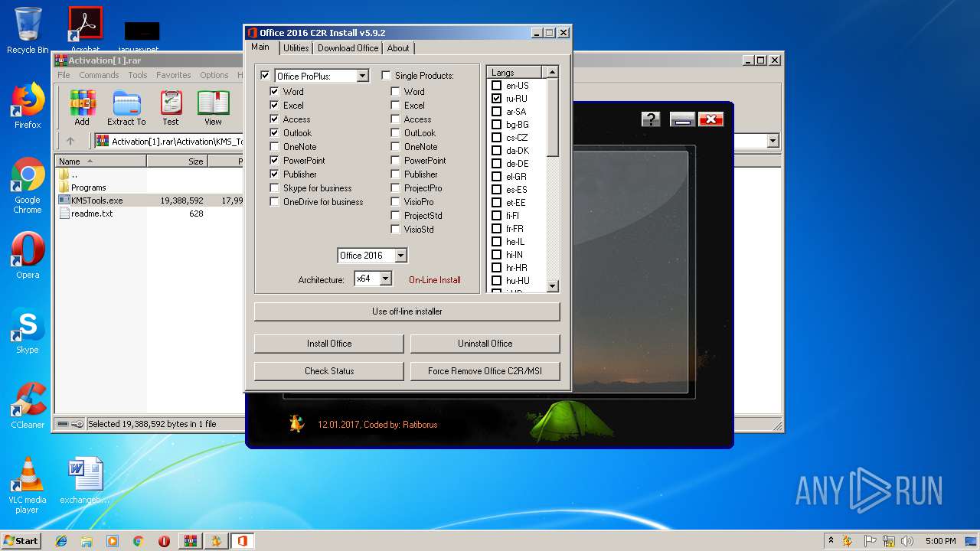
Task: Enable OneNote under Office ProPlus
Action: [x=274, y=146]
